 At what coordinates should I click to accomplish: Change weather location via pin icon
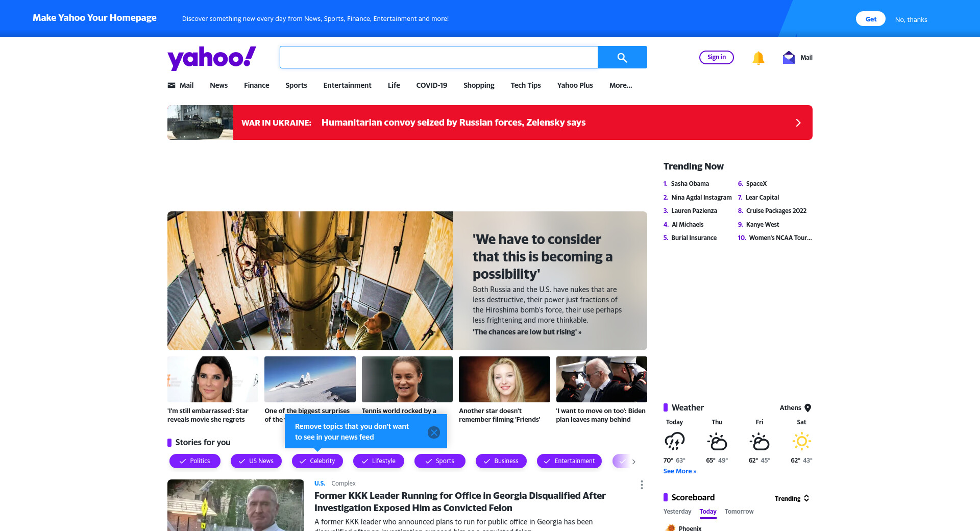[x=808, y=407]
